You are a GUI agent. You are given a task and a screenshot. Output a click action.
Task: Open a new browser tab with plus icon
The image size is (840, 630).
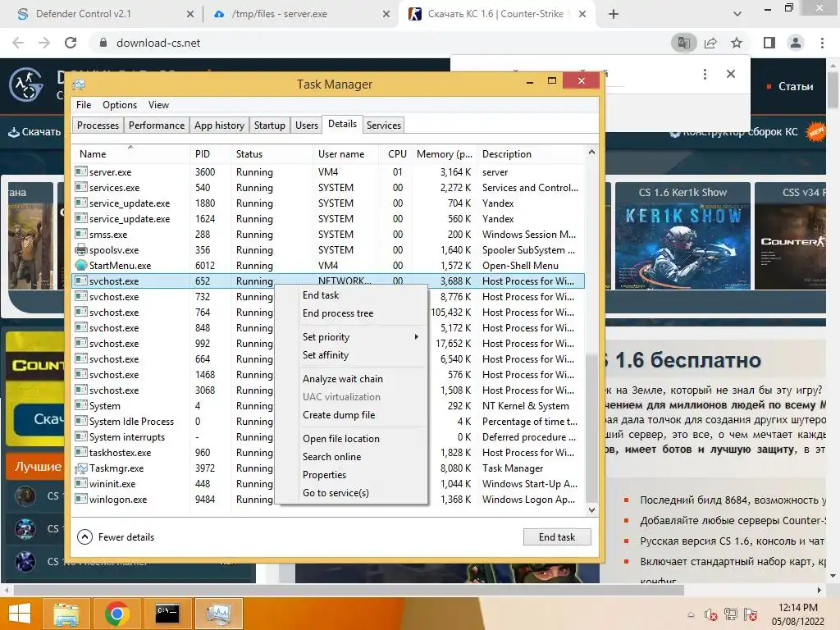tap(614, 14)
